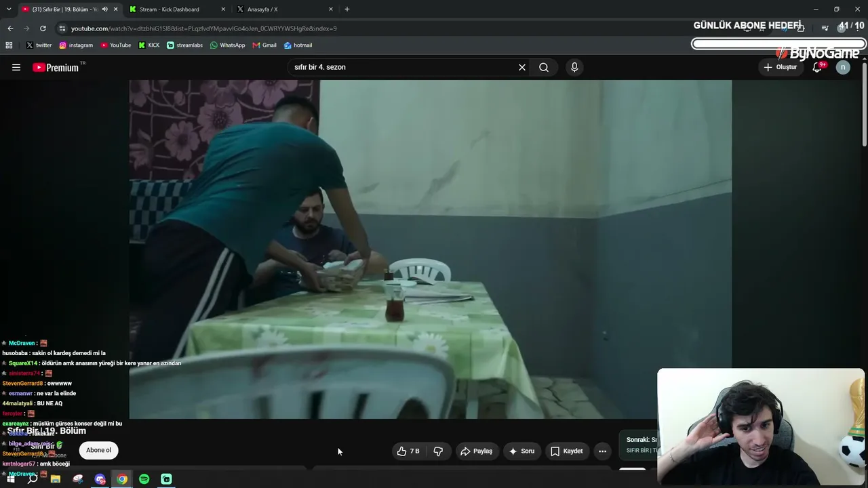Start voice search with microphone

(x=574, y=67)
